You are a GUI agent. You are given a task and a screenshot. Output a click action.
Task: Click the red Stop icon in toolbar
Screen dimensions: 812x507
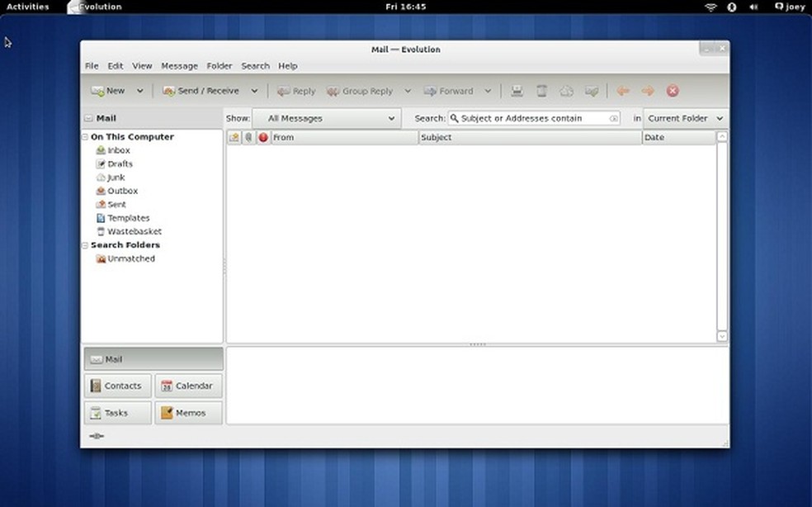pos(673,91)
